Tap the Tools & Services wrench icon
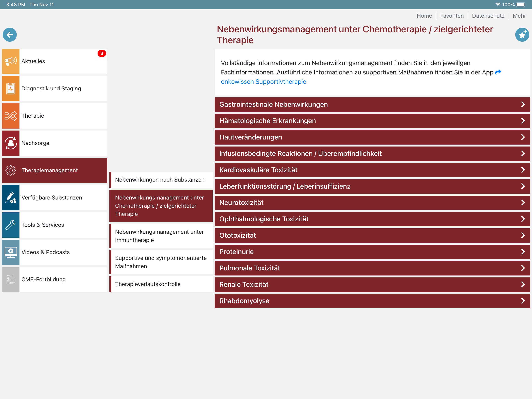This screenshot has height=399, width=532. 11,225
